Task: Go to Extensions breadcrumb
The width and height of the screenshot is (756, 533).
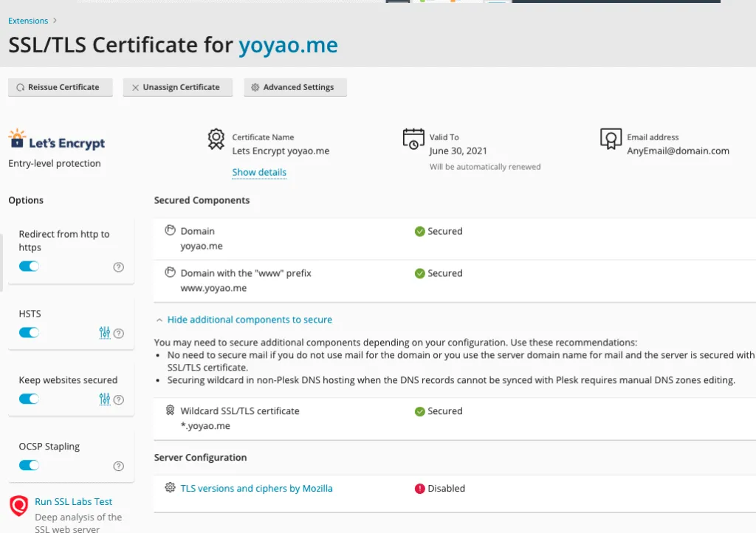Action: (28, 21)
